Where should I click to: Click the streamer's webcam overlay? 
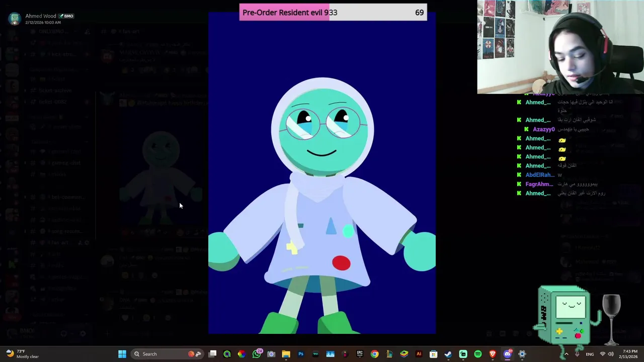(560, 47)
